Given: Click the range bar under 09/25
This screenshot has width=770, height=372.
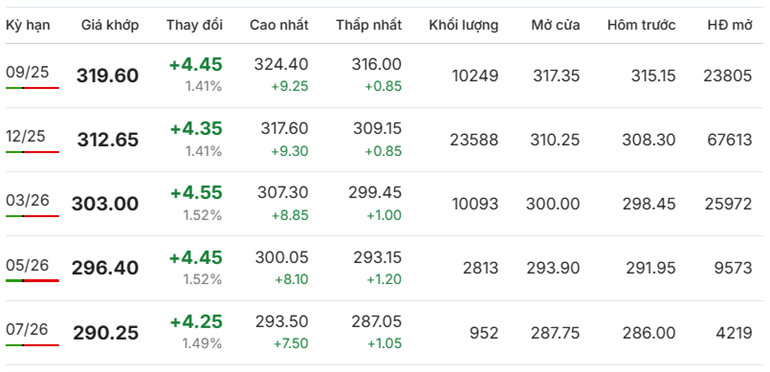Looking at the screenshot, I should click(32, 88).
